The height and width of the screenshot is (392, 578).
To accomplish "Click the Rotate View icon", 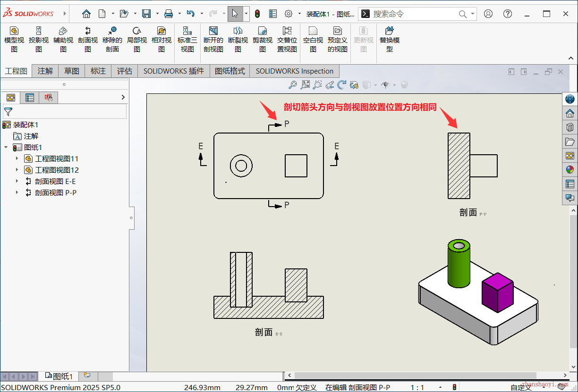I will (x=342, y=85).
